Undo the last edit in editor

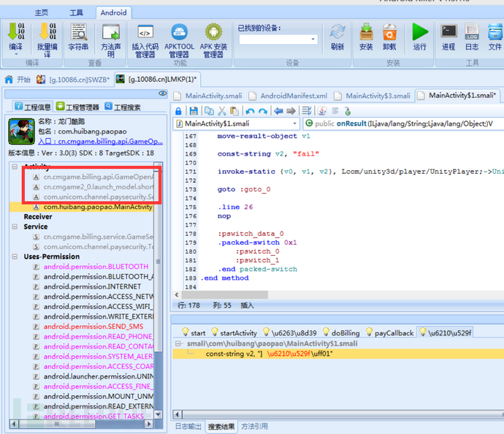click(x=250, y=112)
